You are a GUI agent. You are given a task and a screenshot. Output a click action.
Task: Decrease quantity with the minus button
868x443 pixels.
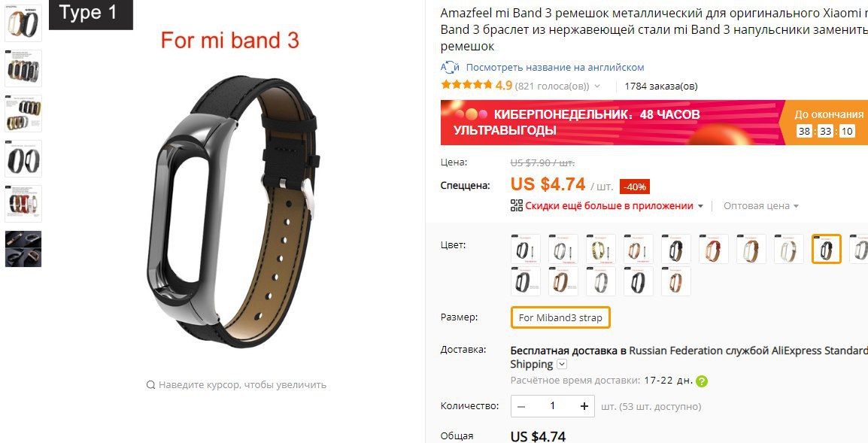521,406
